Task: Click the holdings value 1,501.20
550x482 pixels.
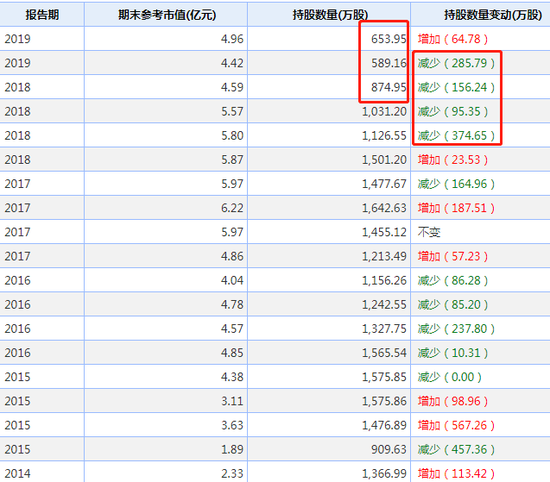Action: (384, 160)
